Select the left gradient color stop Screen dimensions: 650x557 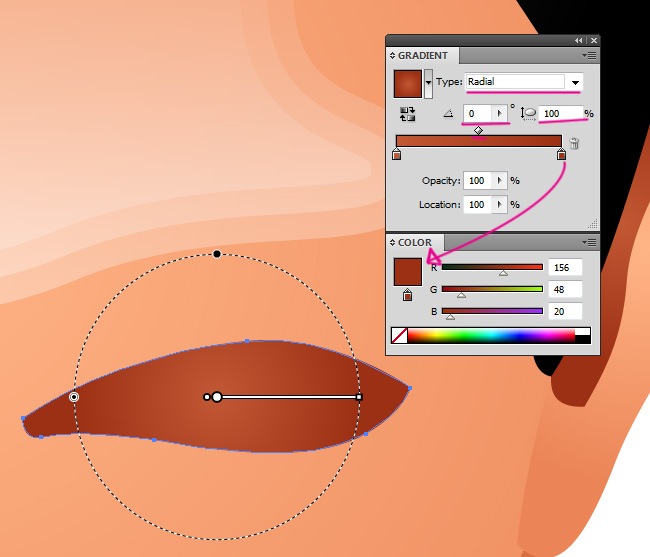click(x=397, y=155)
